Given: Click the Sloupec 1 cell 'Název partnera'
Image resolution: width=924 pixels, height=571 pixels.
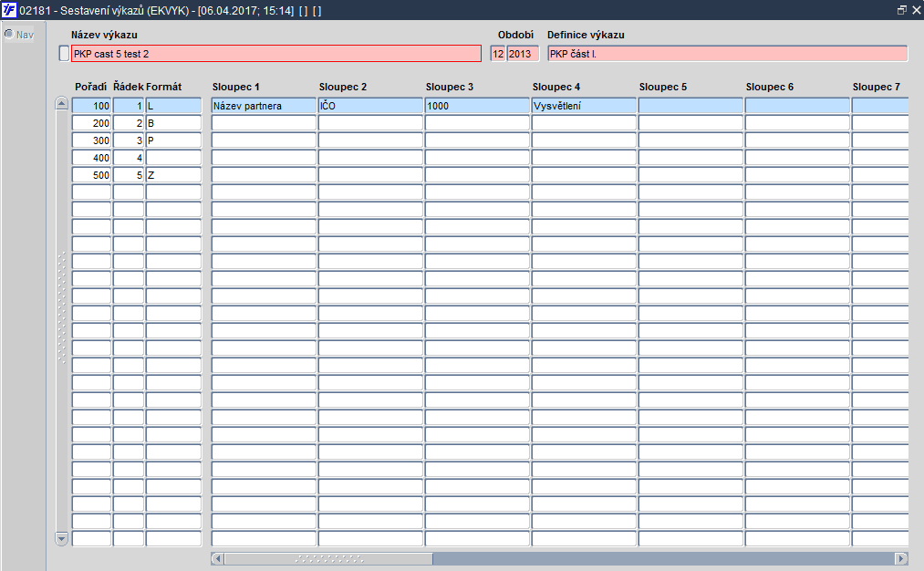Looking at the screenshot, I should coord(264,106).
